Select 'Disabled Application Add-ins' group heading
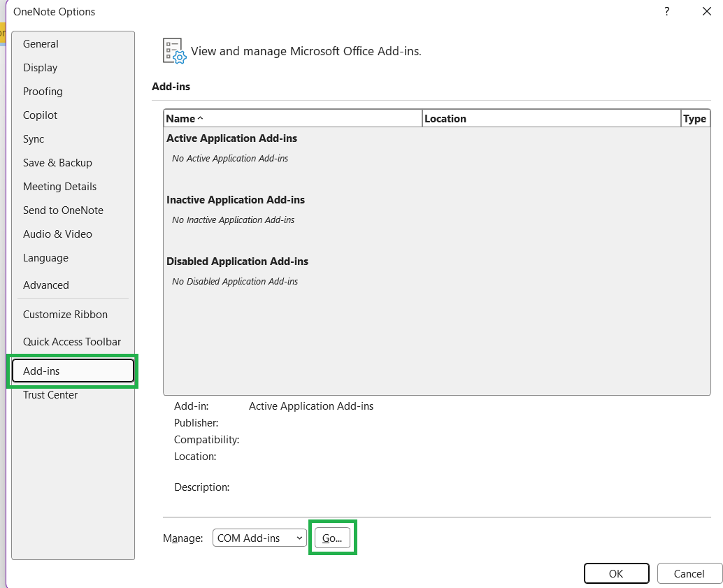 pyautogui.click(x=238, y=261)
